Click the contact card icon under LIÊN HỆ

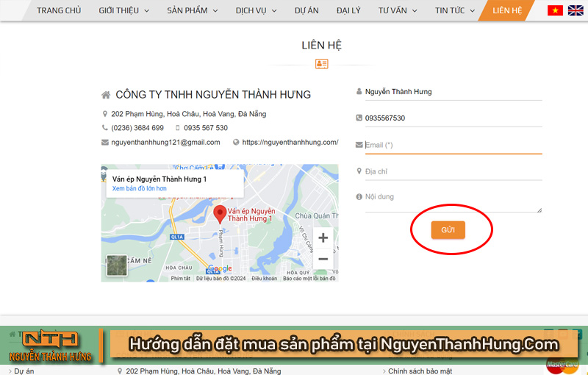(322, 64)
